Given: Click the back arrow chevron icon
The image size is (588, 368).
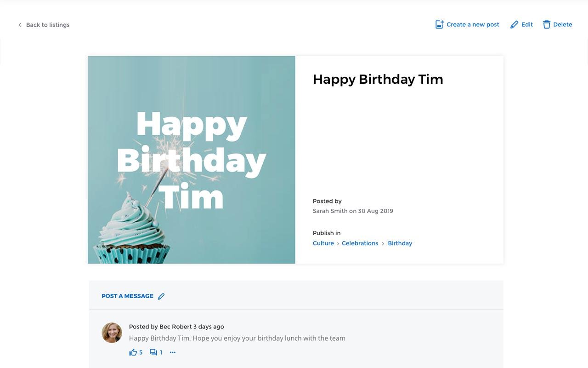Looking at the screenshot, I should point(20,25).
